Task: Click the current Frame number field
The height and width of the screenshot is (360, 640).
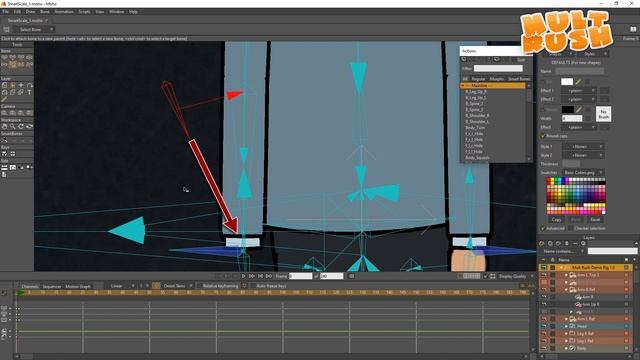Action: pyautogui.click(x=300, y=276)
